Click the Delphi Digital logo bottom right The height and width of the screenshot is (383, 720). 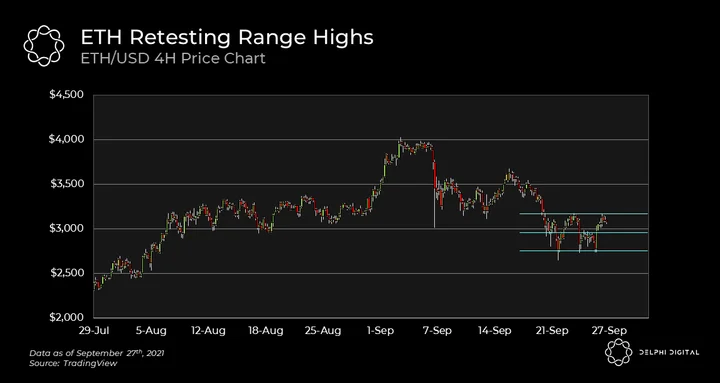pyautogui.click(x=619, y=352)
